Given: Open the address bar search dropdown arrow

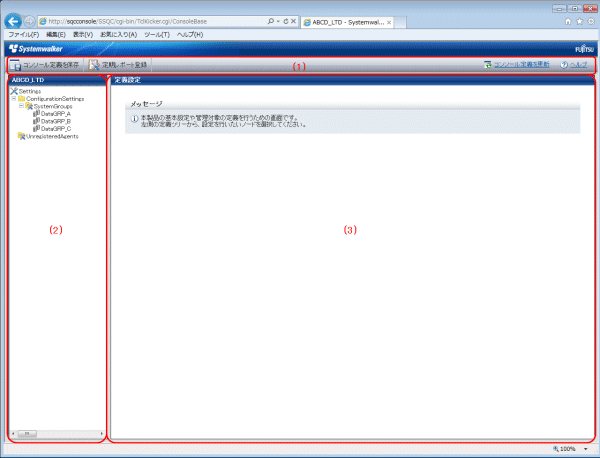Looking at the screenshot, I should click(x=278, y=21).
